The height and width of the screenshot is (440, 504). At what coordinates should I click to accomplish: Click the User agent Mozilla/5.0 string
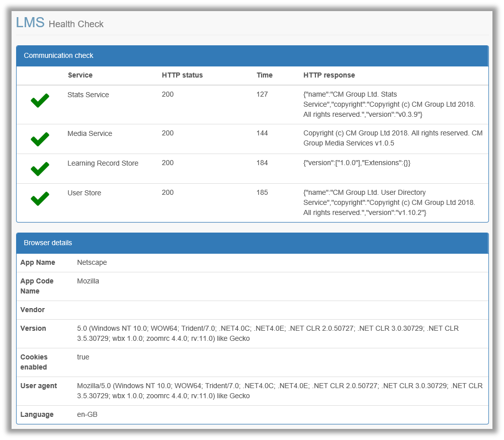point(280,391)
